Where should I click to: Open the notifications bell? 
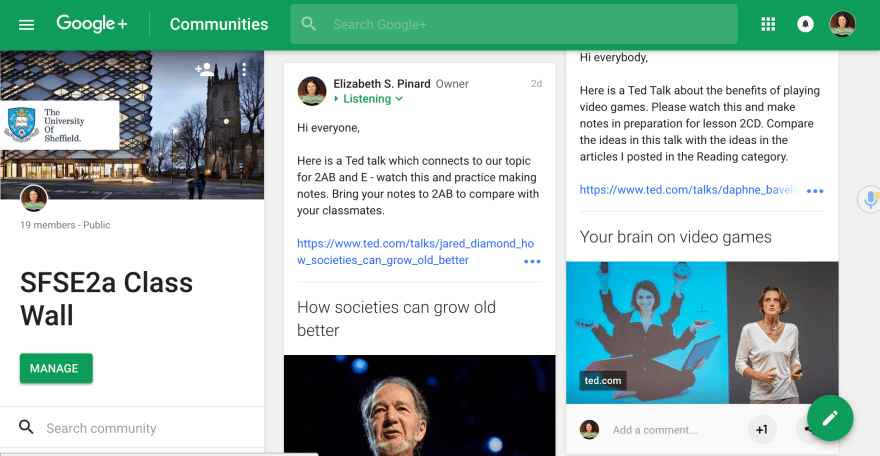[805, 24]
